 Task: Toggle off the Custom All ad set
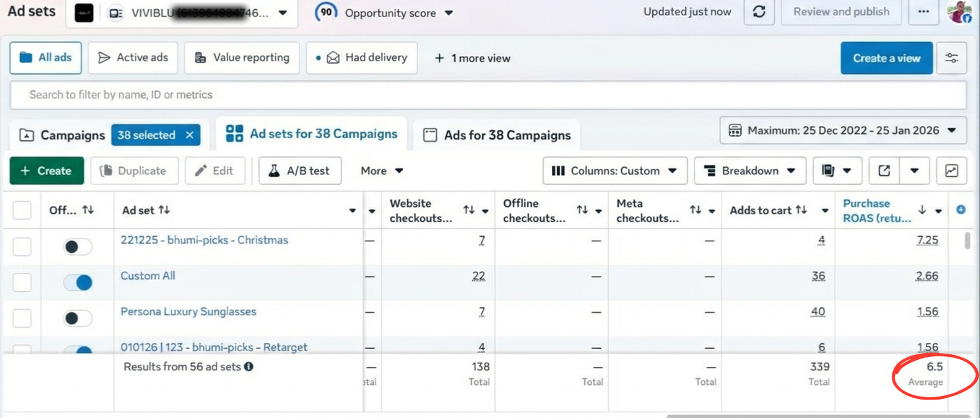(x=78, y=282)
